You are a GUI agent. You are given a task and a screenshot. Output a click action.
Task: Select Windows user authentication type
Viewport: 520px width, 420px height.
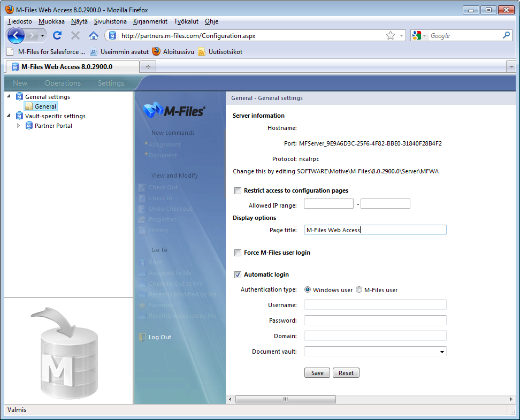tap(308, 289)
